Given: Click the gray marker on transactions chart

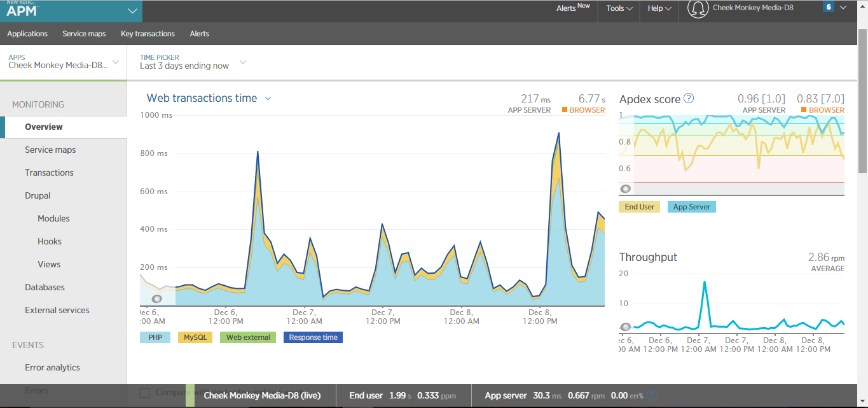Looking at the screenshot, I should (156, 299).
